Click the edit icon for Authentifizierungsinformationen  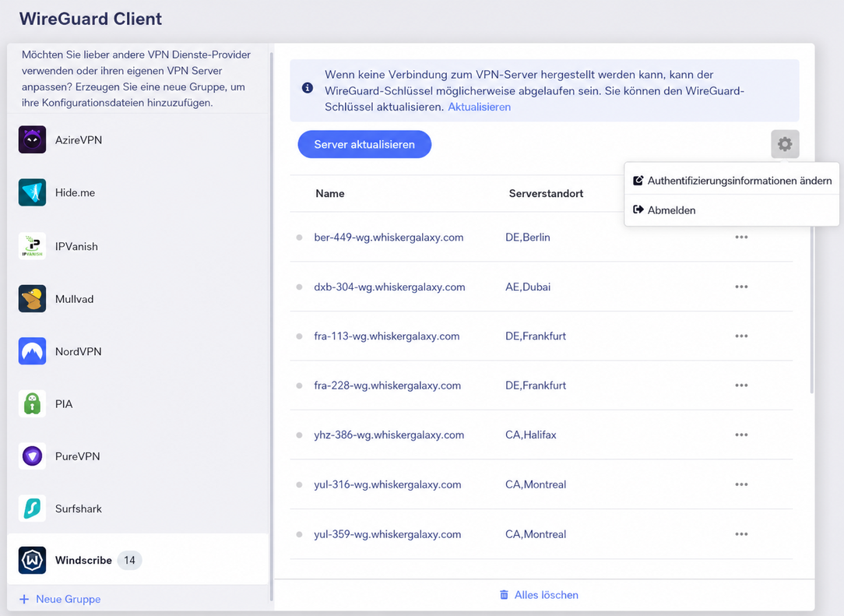coord(638,181)
